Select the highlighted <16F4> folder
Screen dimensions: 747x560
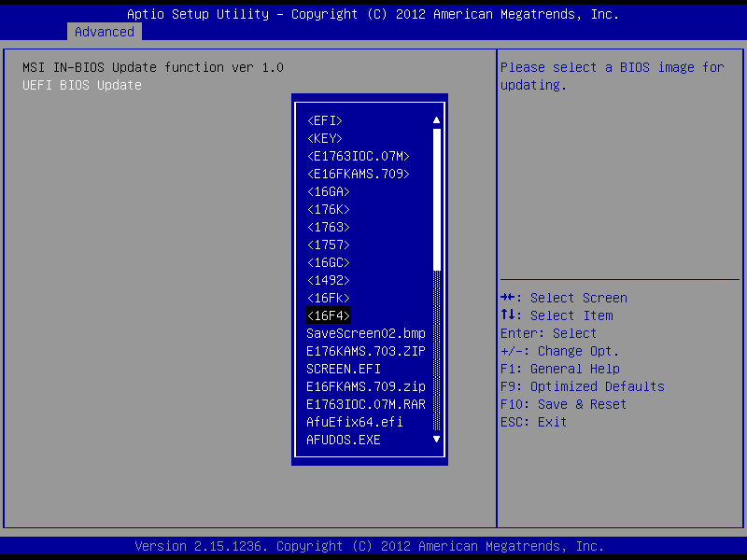coord(329,315)
